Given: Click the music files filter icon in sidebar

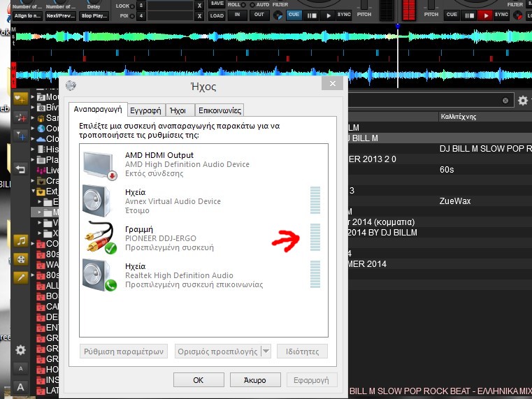Looking at the screenshot, I should click(21, 240).
